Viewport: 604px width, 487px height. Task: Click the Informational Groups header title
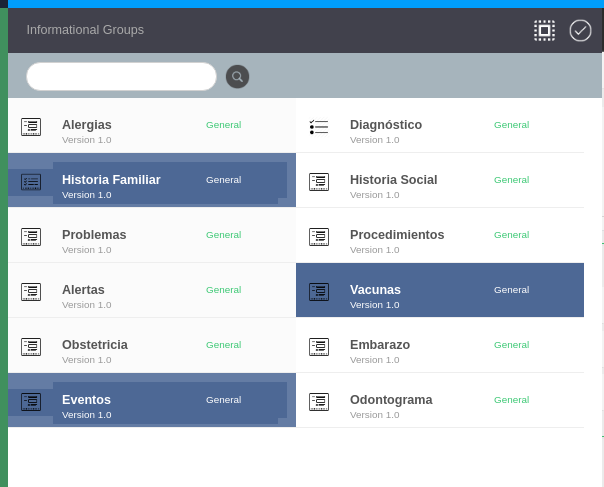click(85, 30)
